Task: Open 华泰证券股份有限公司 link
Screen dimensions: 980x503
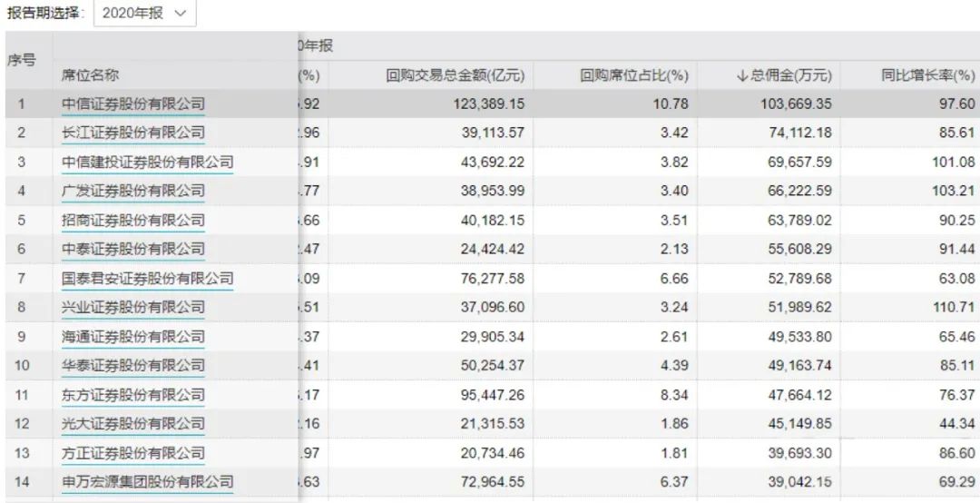Action: [x=132, y=365]
